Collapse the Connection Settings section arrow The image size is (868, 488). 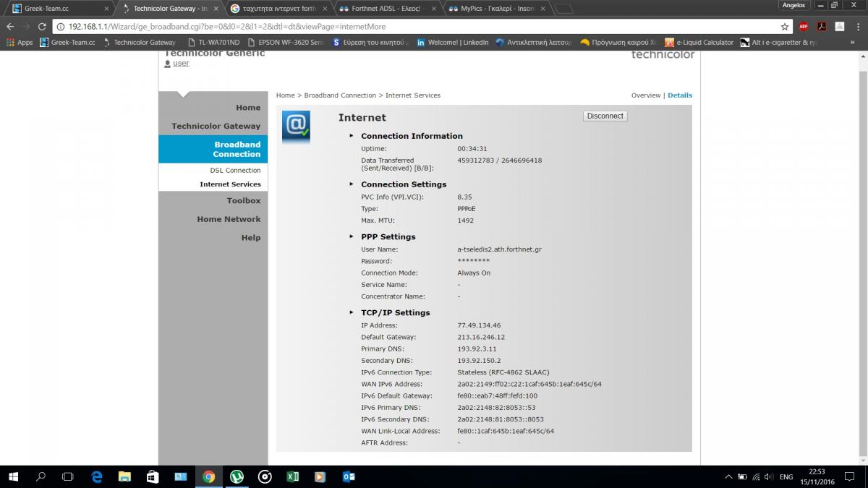coord(352,184)
